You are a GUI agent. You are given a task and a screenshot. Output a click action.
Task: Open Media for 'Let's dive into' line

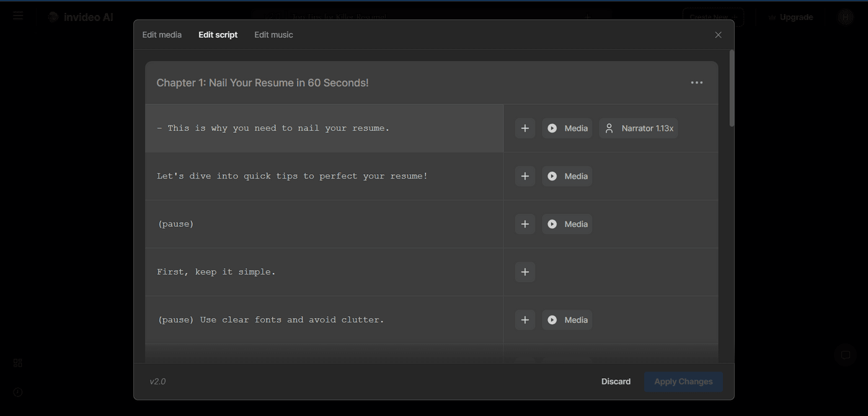click(x=567, y=176)
